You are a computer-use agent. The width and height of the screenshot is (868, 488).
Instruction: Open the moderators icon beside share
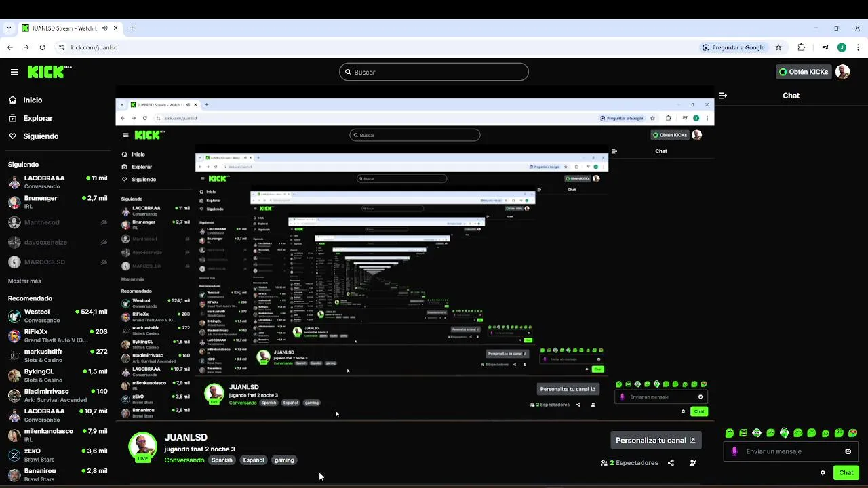pyautogui.click(x=692, y=463)
